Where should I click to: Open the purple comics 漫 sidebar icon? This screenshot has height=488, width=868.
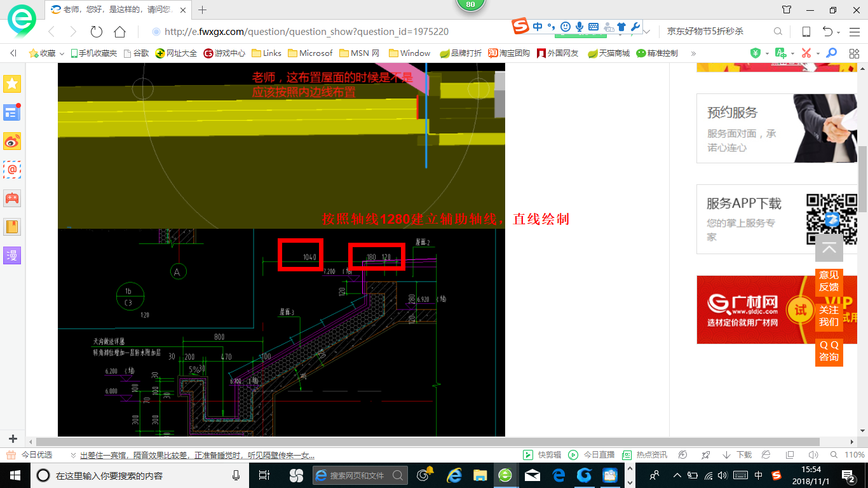13,255
